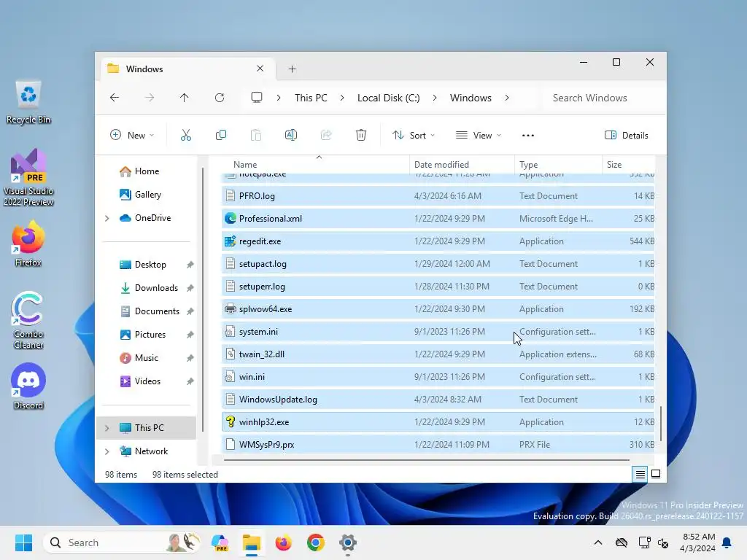Open Firefox desktop shortcut

(28, 244)
